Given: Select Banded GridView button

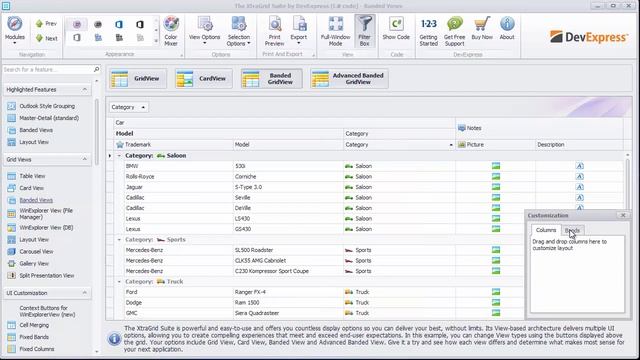Looking at the screenshot, I should (271, 78).
